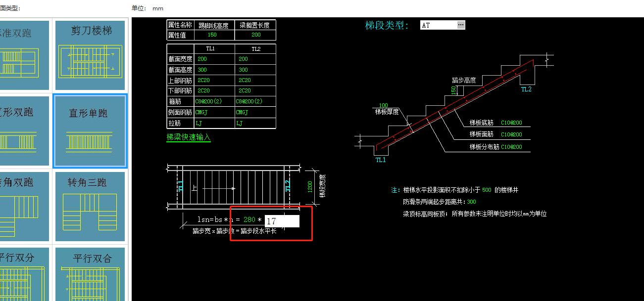
Task: Edit TL2 箍筋 value C8@200(2)
Action: (x=249, y=101)
